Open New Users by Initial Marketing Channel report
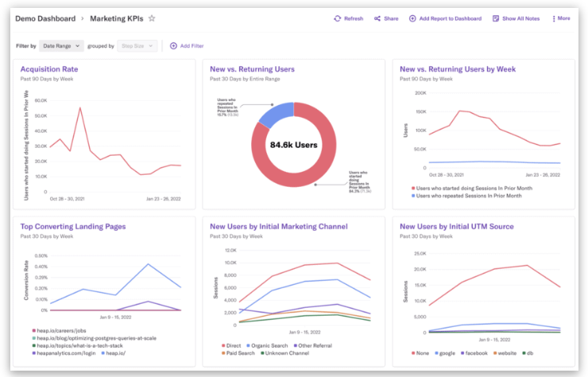The image size is (588, 377). pos(279,227)
